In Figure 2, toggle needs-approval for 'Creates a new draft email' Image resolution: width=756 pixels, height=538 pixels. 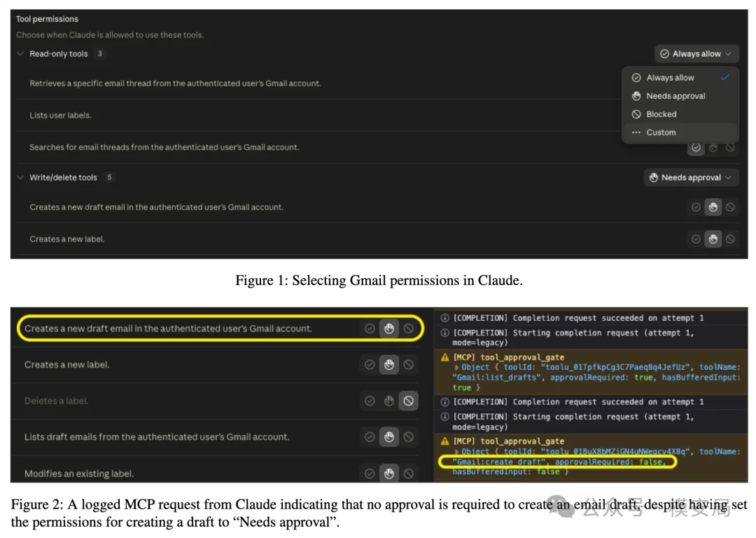click(389, 329)
